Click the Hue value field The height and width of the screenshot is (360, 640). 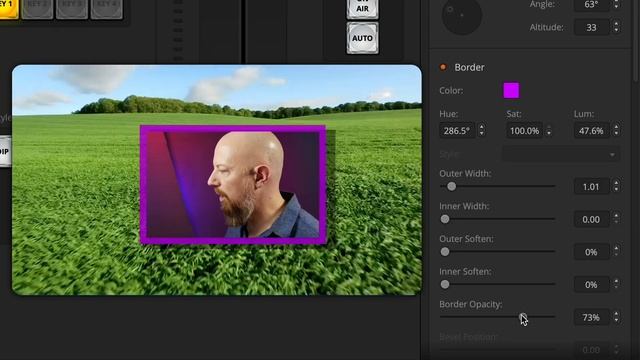457,131
